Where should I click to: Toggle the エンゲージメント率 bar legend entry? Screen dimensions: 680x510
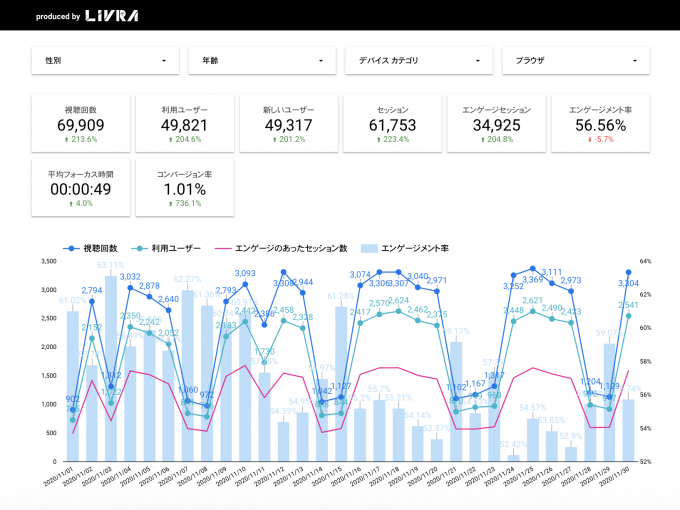coord(405,248)
